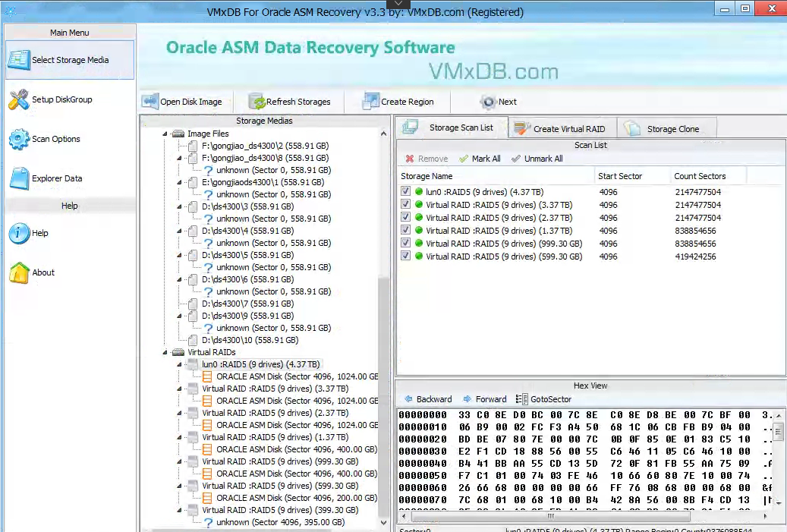The width and height of the screenshot is (787, 532).
Task: Collapse Virtual RAID (399.30 GB) tree node
Action: tap(179, 511)
